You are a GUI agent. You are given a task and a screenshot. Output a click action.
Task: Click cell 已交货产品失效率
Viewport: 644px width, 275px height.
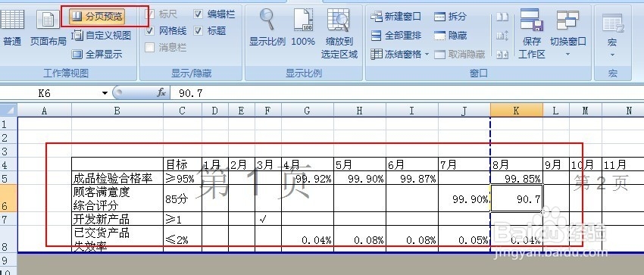point(117,239)
